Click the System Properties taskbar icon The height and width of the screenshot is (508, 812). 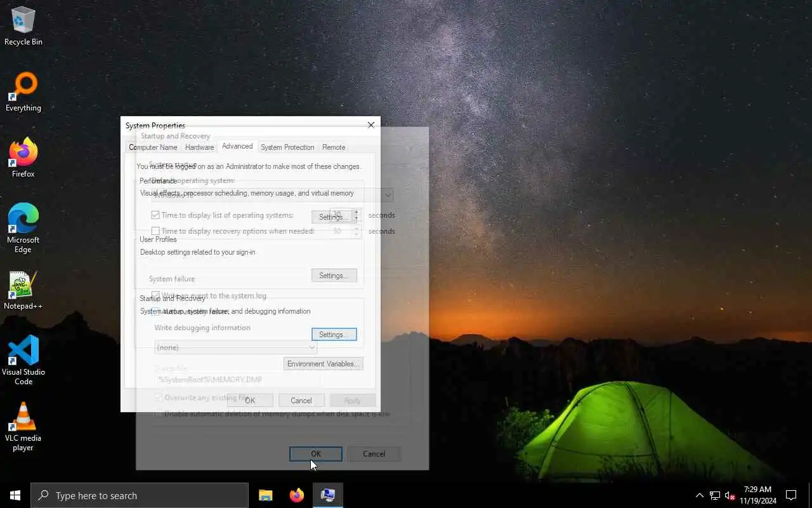click(x=327, y=495)
